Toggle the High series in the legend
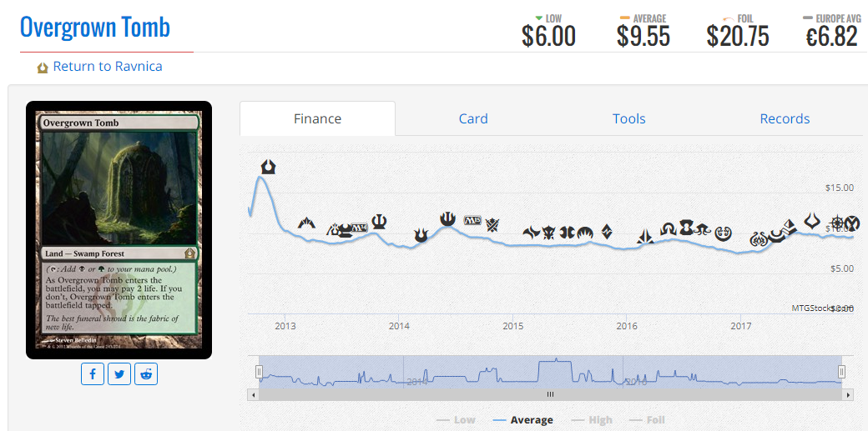 pos(593,420)
